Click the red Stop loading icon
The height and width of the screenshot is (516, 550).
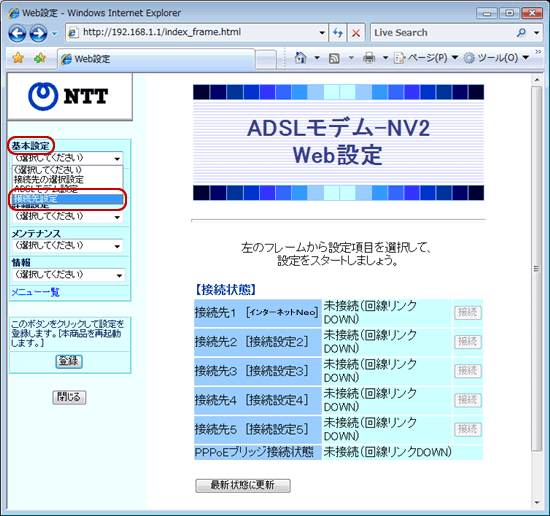click(356, 33)
